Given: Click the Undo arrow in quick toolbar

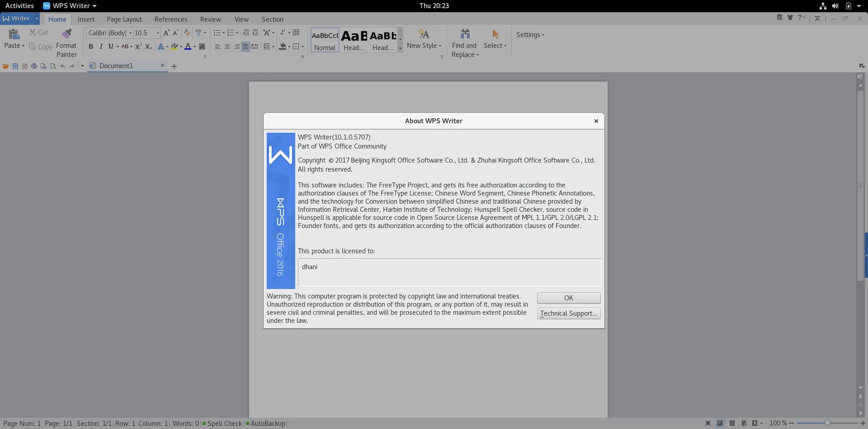Looking at the screenshot, I should [62, 66].
